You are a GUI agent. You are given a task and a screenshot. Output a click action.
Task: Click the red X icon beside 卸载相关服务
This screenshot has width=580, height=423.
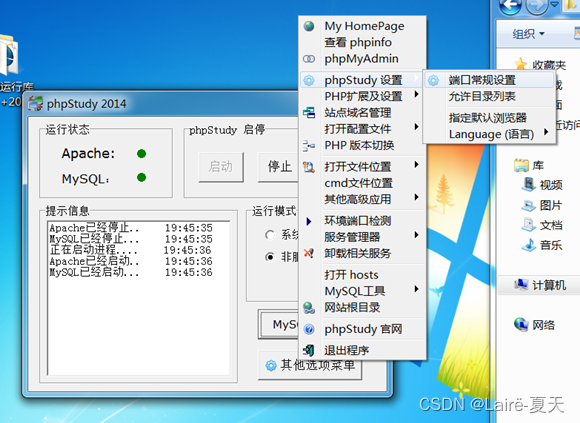309,253
